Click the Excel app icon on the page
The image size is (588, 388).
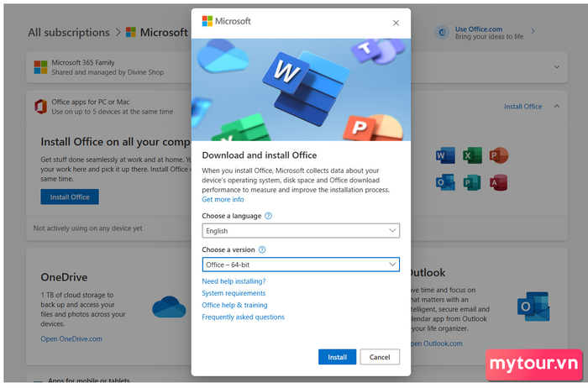[x=472, y=155]
